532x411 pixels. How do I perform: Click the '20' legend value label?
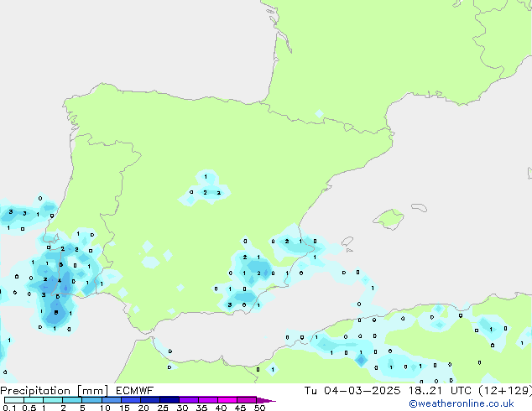pyautogui.click(x=143, y=408)
